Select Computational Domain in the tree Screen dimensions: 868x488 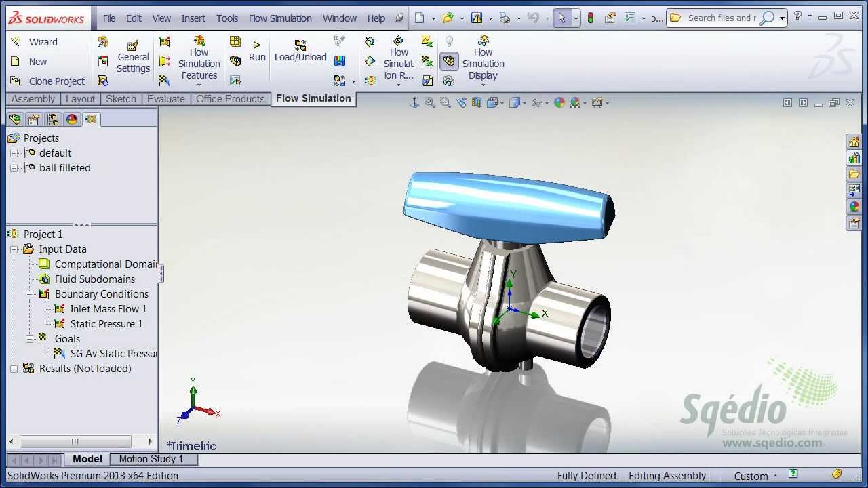click(x=98, y=264)
